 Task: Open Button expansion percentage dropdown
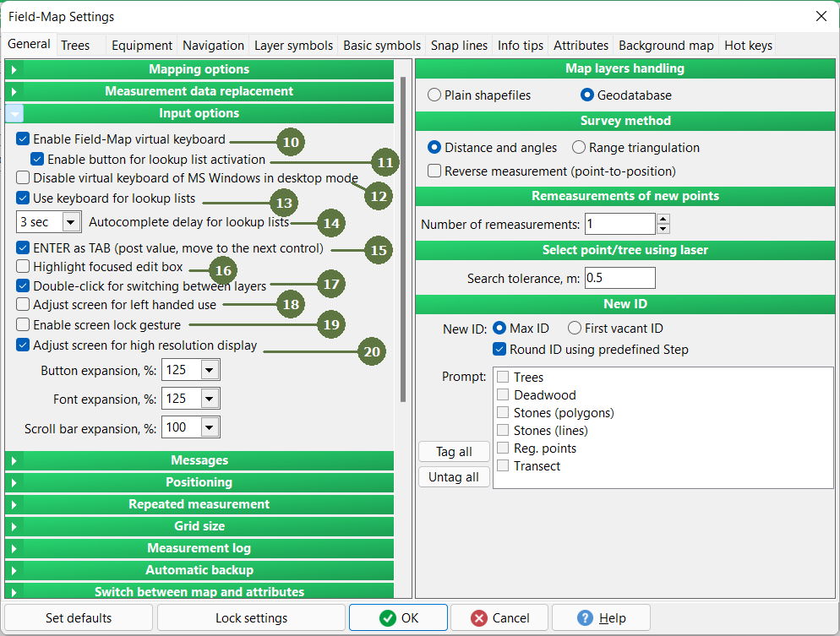coord(210,370)
